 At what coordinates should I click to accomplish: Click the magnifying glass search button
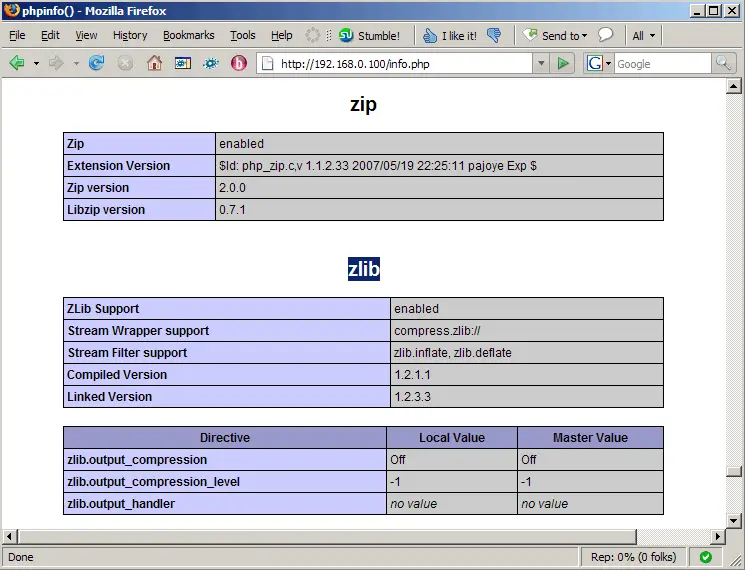click(x=723, y=63)
